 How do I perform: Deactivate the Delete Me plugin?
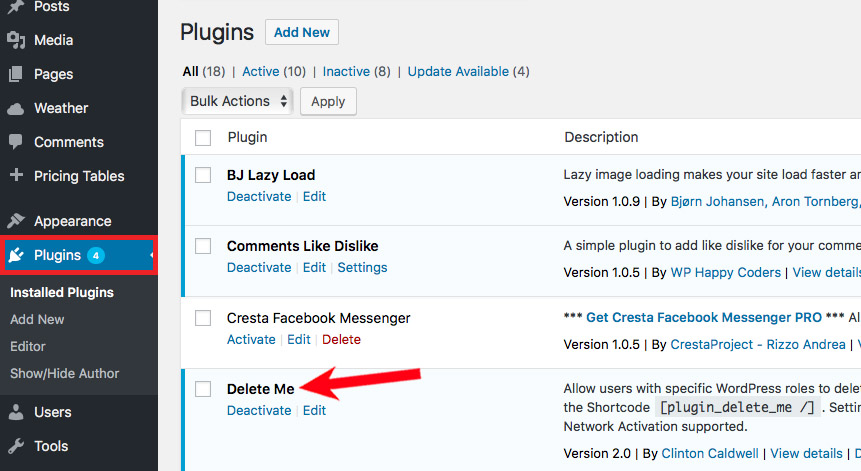click(259, 410)
